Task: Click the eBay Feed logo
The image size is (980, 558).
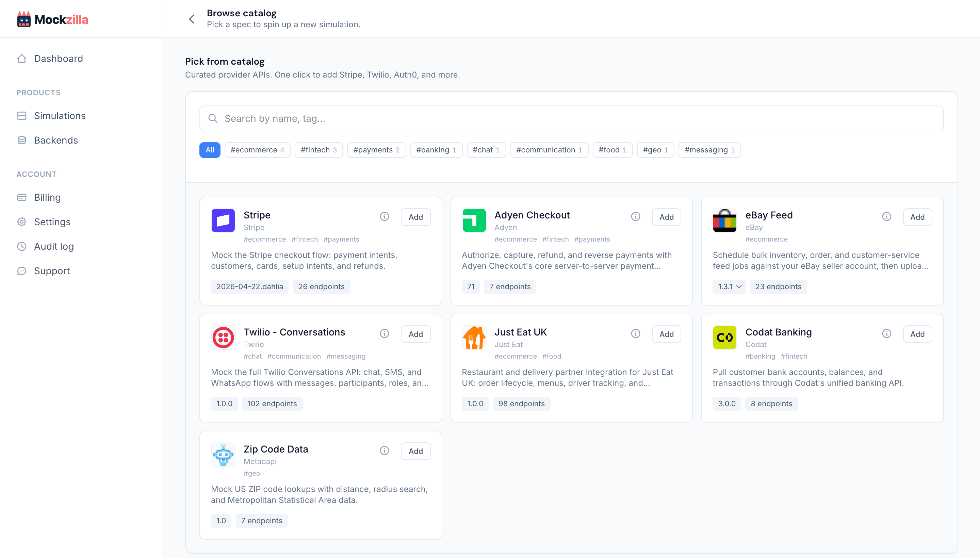Action: point(724,220)
